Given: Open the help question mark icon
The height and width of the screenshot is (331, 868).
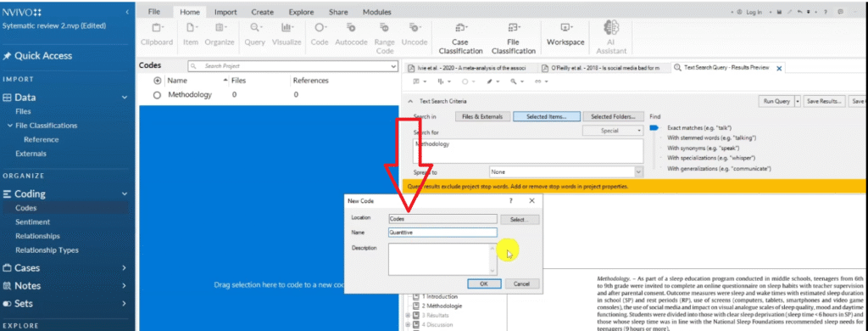Looking at the screenshot, I should coord(826,12).
